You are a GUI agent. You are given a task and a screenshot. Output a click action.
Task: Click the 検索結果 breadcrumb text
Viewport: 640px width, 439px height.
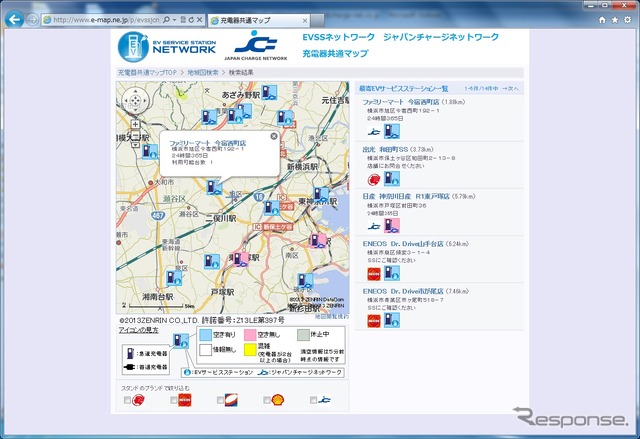coord(241,73)
